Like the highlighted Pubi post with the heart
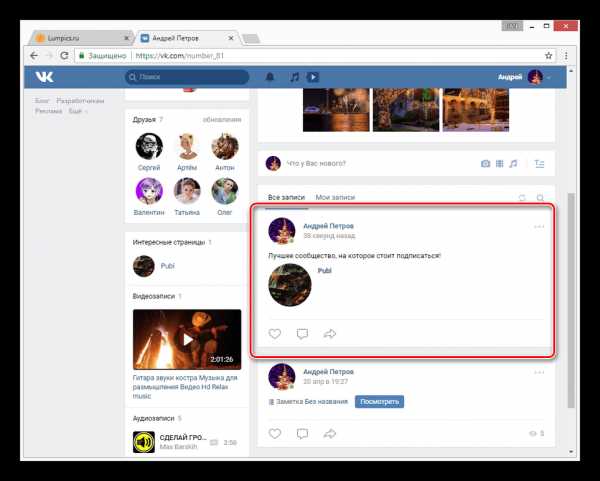Screen dimensions: 600x481 (275, 334)
